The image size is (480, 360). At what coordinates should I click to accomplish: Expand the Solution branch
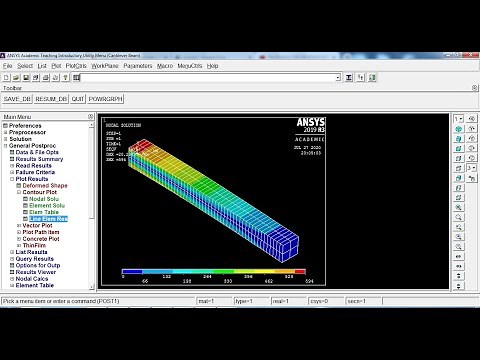tap(5, 139)
